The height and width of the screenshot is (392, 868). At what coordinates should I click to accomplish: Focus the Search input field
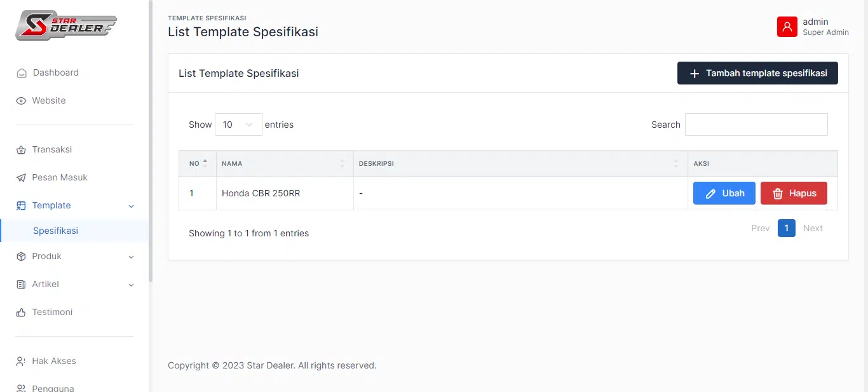click(756, 125)
